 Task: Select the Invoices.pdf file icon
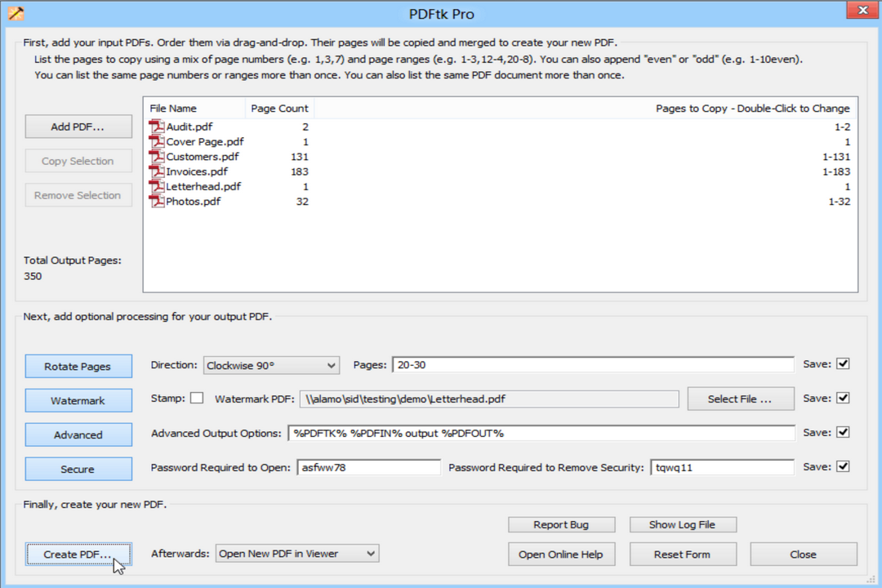[157, 171]
